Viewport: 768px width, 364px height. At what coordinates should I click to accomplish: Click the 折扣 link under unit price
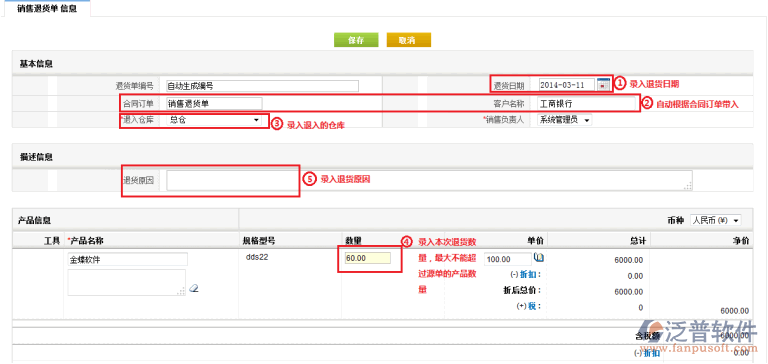[x=533, y=275]
